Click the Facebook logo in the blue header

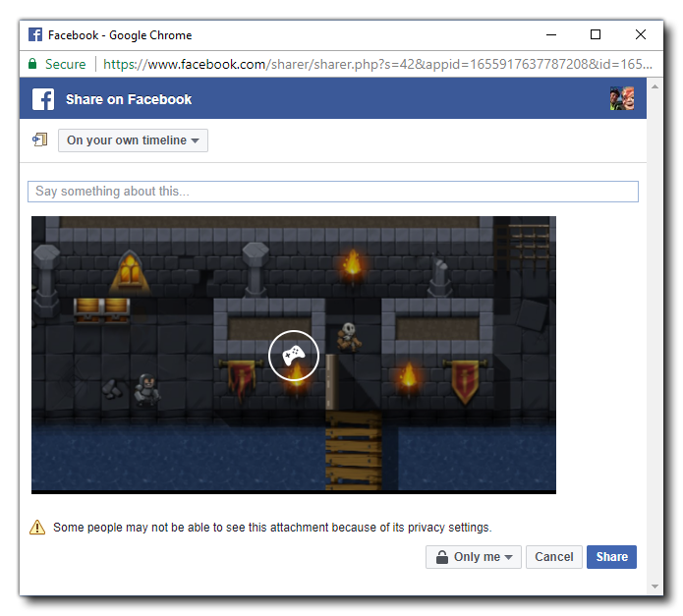[43, 99]
